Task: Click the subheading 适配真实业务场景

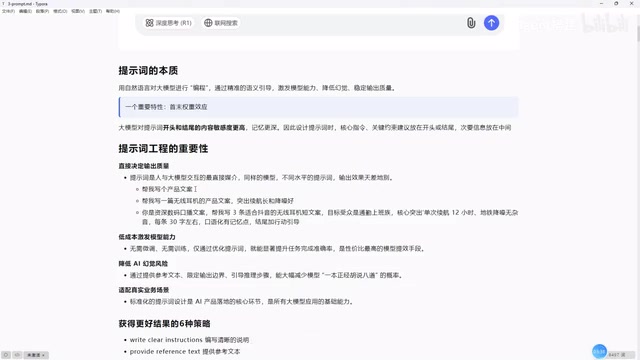Action: point(144,290)
